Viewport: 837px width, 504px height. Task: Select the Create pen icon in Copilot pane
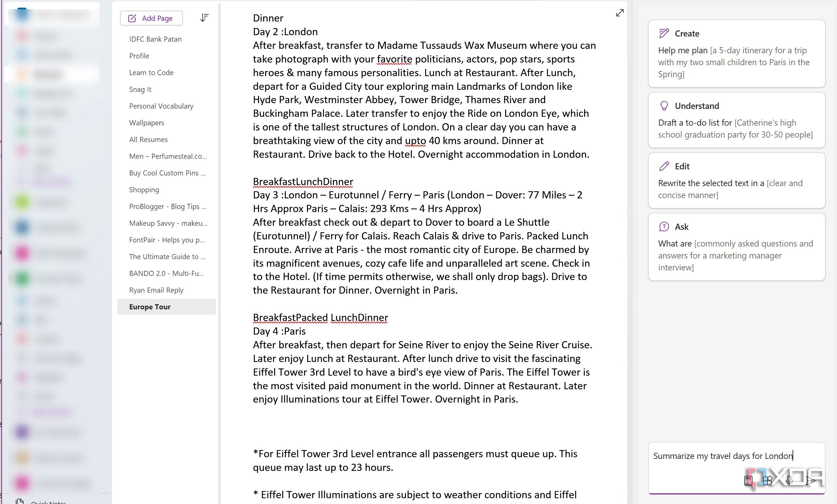663,33
